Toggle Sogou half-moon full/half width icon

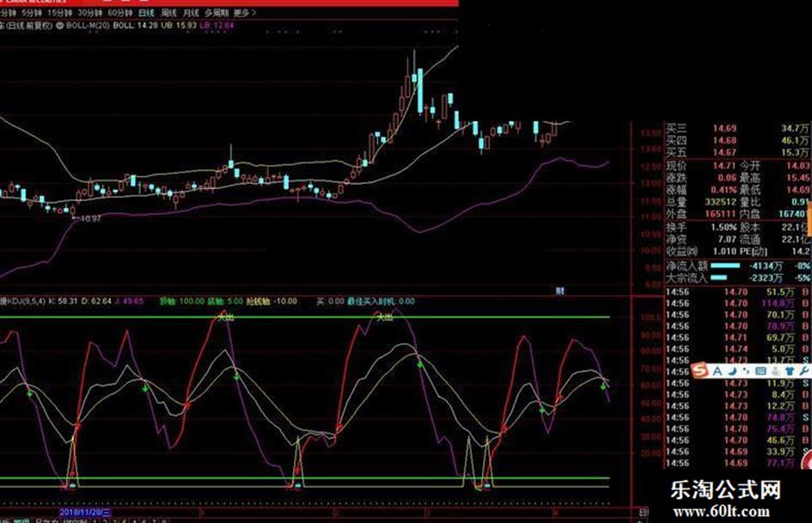732,371
